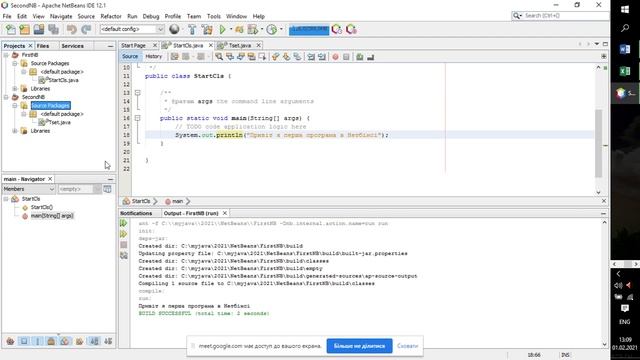The width and height of the screenshot is (640, 360).
Task: Open the Refactor menu
Action: click(x=111, y=16)
